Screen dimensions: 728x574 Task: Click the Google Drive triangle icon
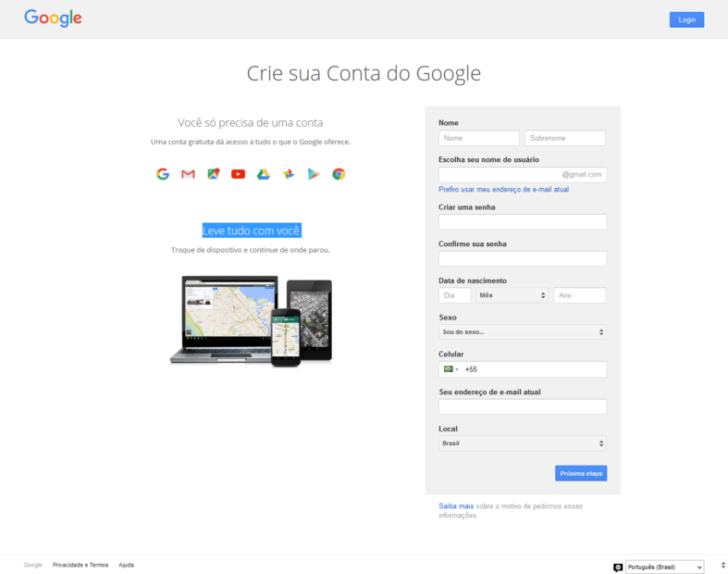click(x=264, y=174)
